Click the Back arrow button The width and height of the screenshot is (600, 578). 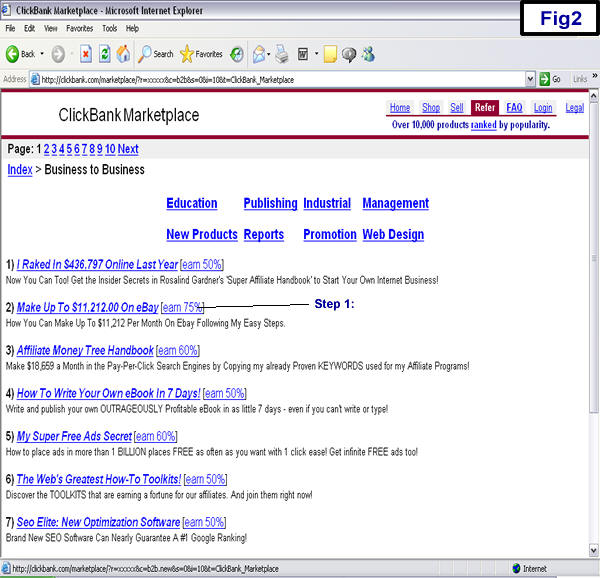click(12, 54)
